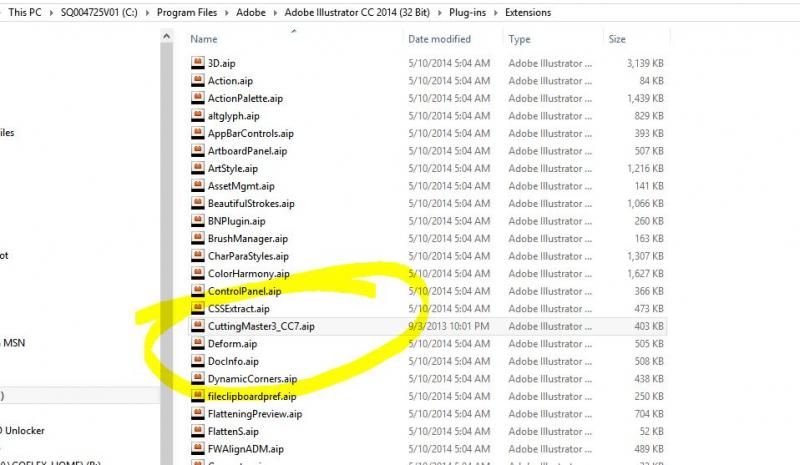Navigate to Adobe breadcrumb folder

click(251, 12)
